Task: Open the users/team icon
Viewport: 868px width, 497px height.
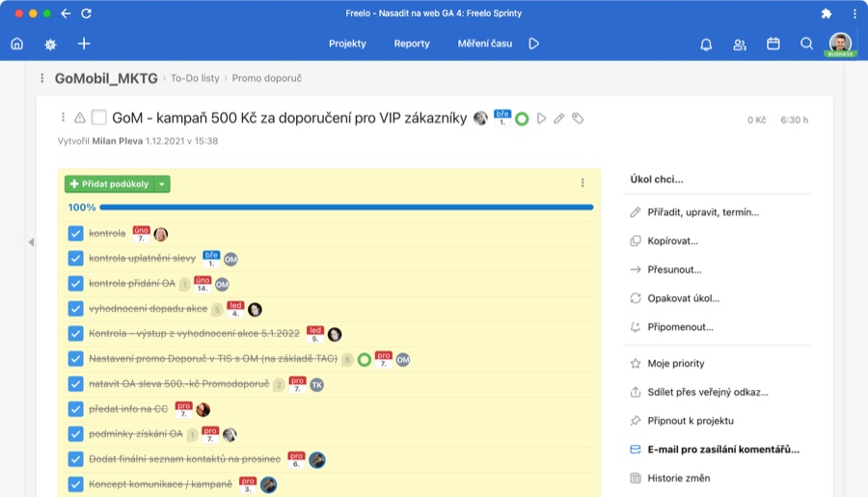Action: pos(740,44)
